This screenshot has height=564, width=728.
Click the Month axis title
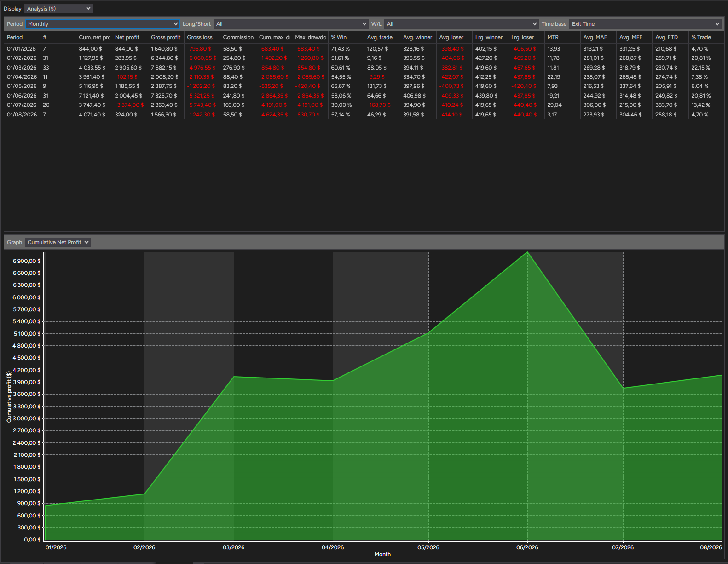pyautogui.click(x=382, y=554)
